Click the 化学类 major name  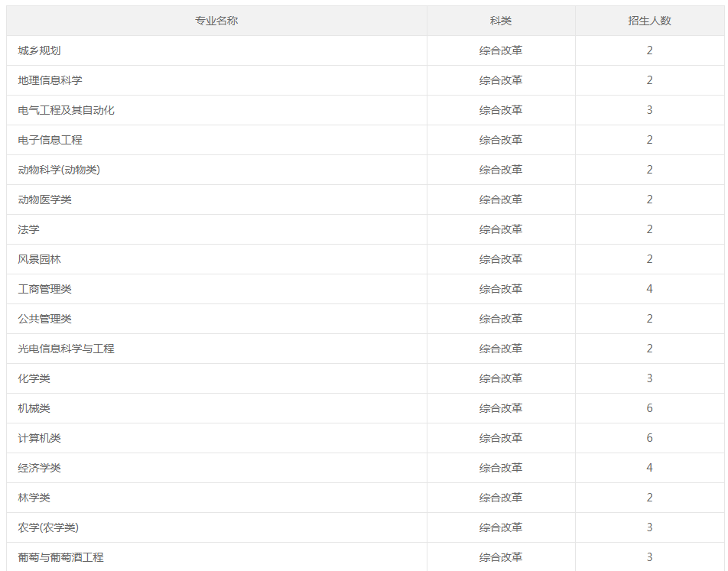pos(34,378)
